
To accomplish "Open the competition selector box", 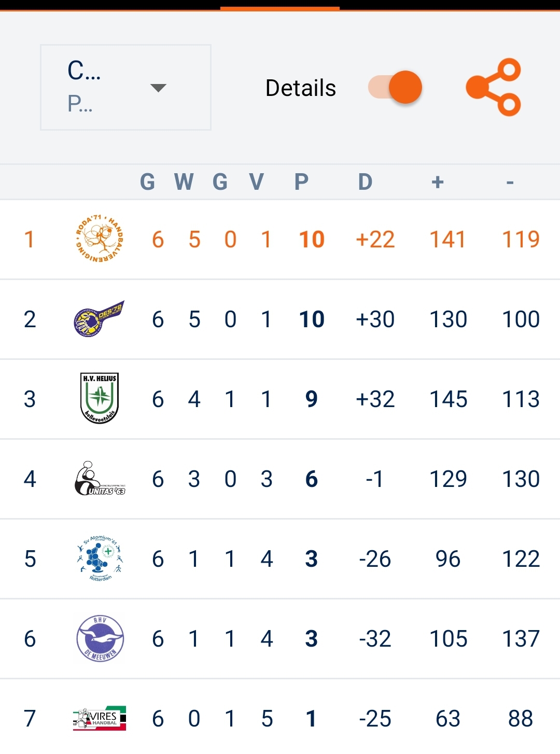I will 125,87.
